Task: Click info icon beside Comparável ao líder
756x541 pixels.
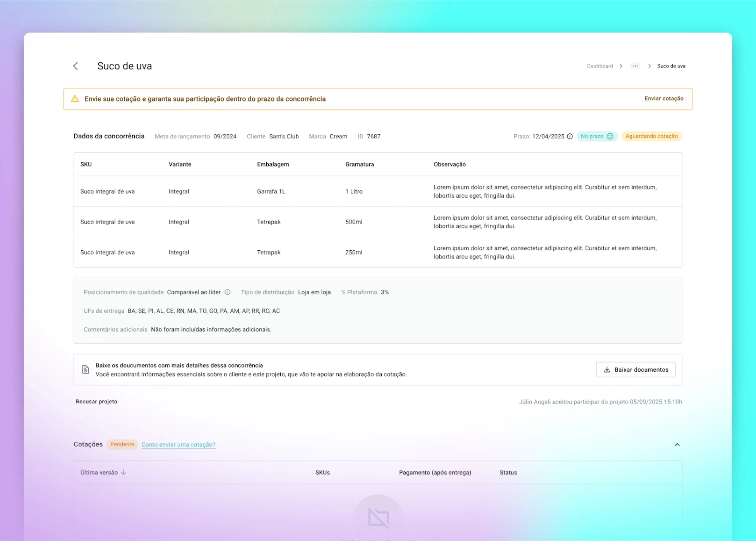Action: pyautogui.click(x=227, y=292)
